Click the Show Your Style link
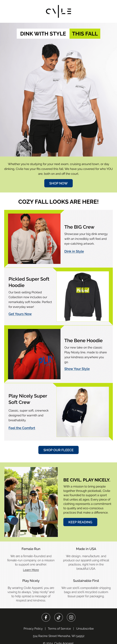Image resolution: width=117 pixels, height=644 pixels. pyautogui.click(x=77, y=369)
